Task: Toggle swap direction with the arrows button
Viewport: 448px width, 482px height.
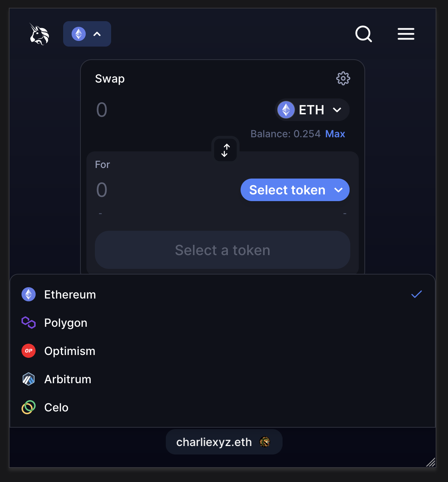Action: click(x=225, y=150)
